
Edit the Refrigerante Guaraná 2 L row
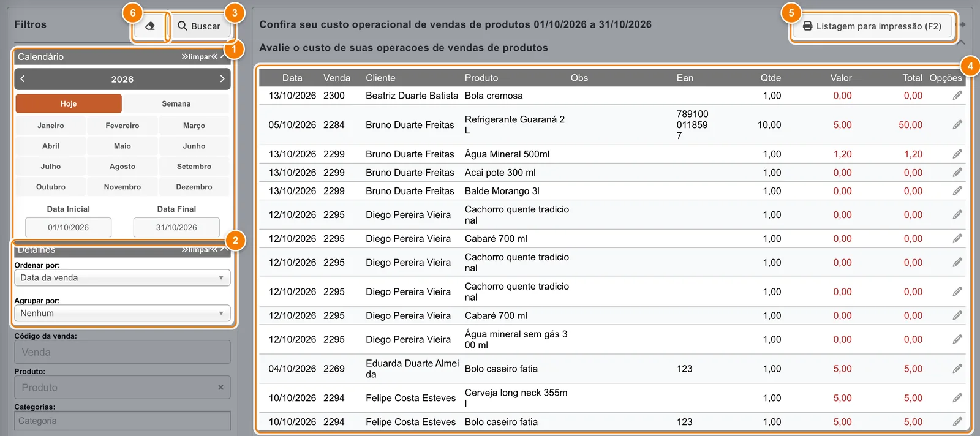click(x=957, y=125)
